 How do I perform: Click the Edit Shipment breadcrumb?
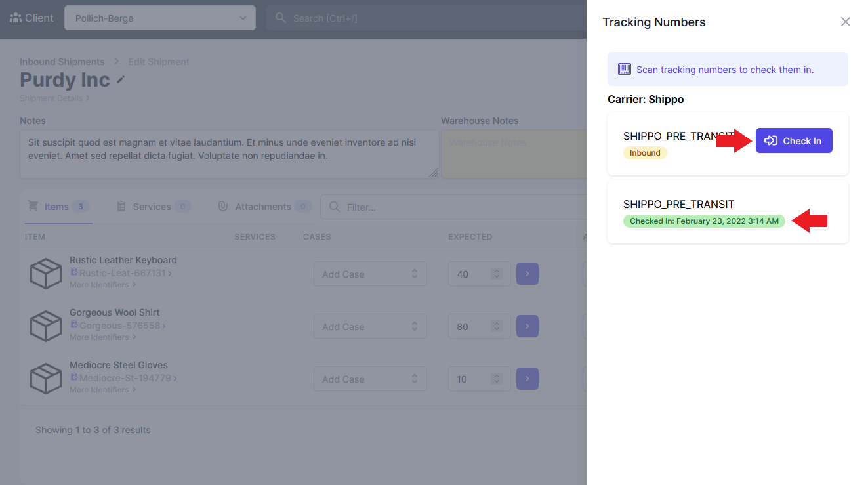pyautogui.click(x=159, y=62)
